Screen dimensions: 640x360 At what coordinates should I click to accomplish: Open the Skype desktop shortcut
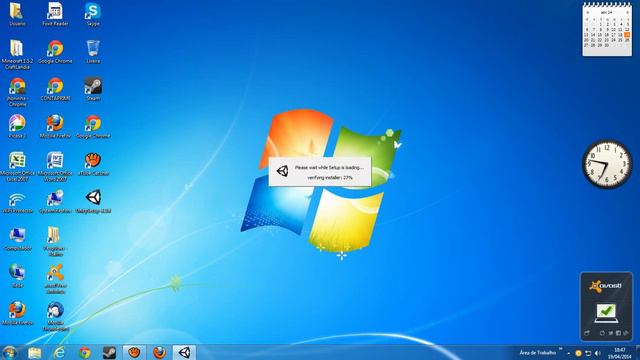tap(93, 14)
